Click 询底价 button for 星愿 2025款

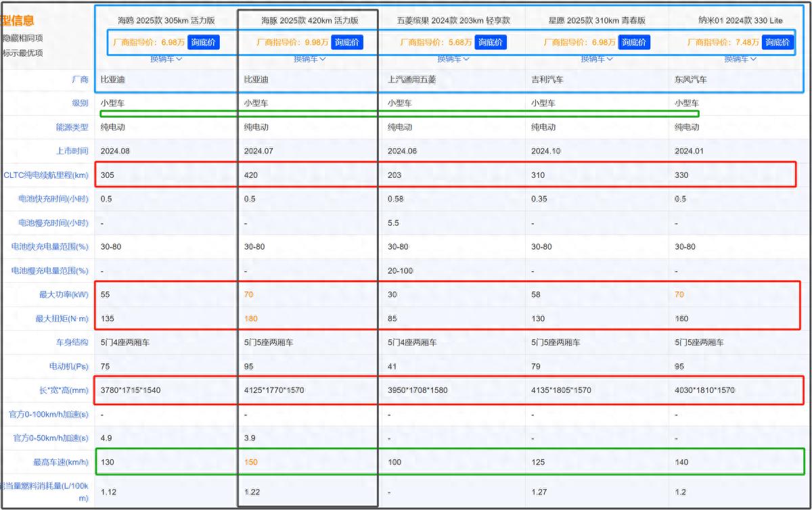tap(634, 43)
